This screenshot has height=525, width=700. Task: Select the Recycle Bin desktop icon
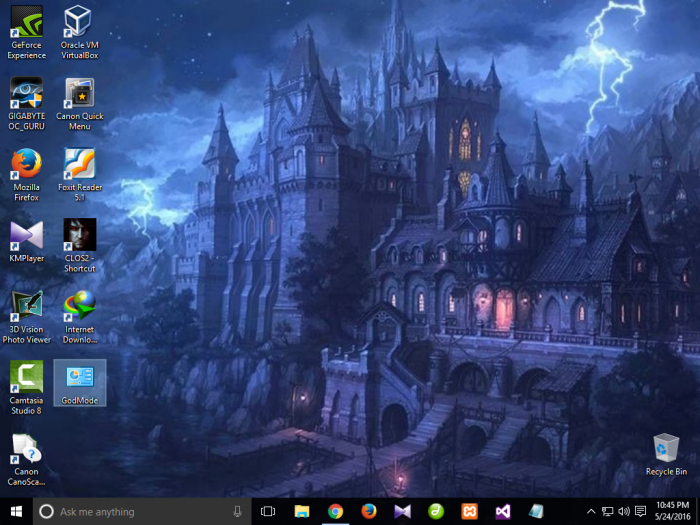(666, 454)
